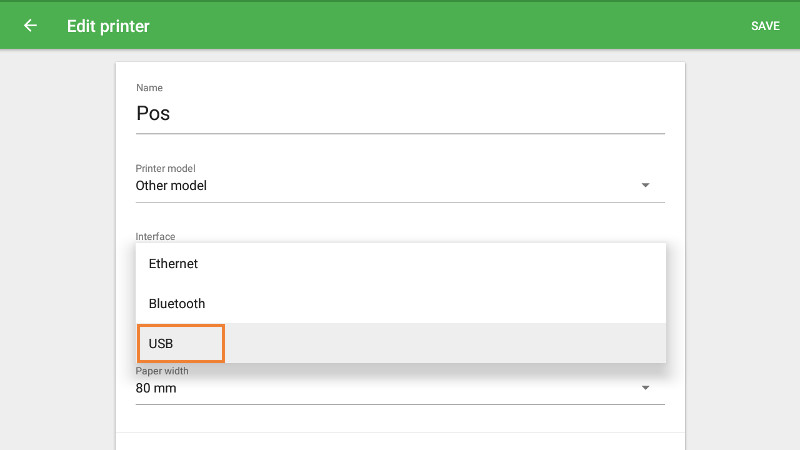Click the Paper width dropdown arrow
Image resolution: width=800 pixels, height=450 pixels.
click(645, 388)
